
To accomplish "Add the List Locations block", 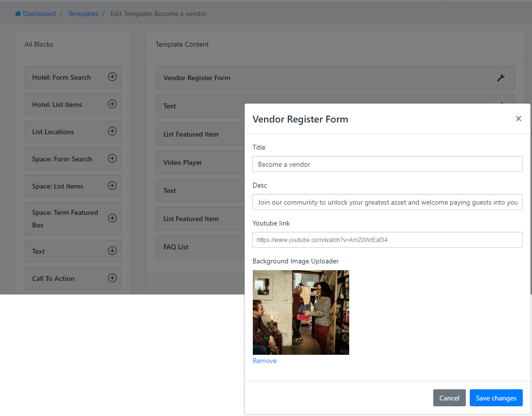I will [x=112, y=131].
